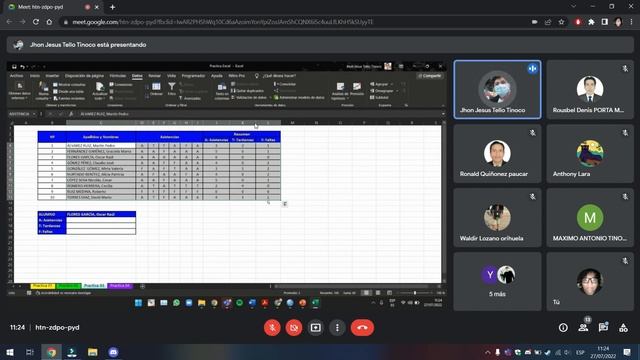Open File Explorer from the taskbar
The height and width of the screenshot is (360, 640).
tap(93, 352)
